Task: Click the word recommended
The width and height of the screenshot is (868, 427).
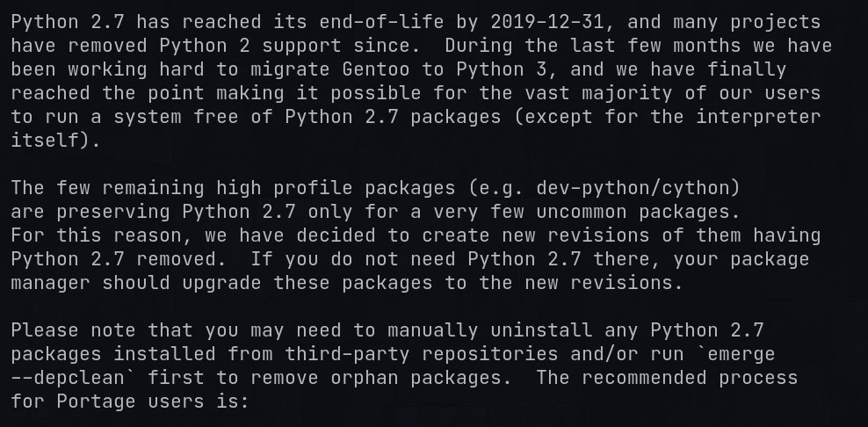Action: [x=644, y=378]
